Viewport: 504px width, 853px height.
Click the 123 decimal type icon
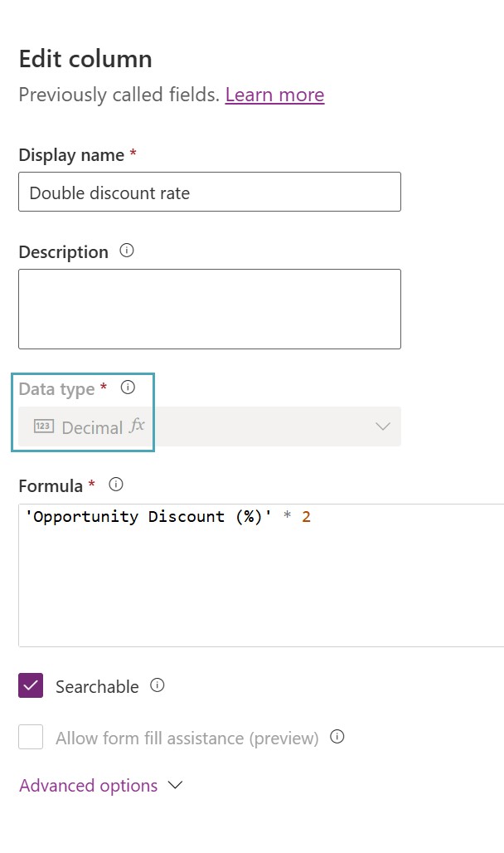click(x=43, y=426)
